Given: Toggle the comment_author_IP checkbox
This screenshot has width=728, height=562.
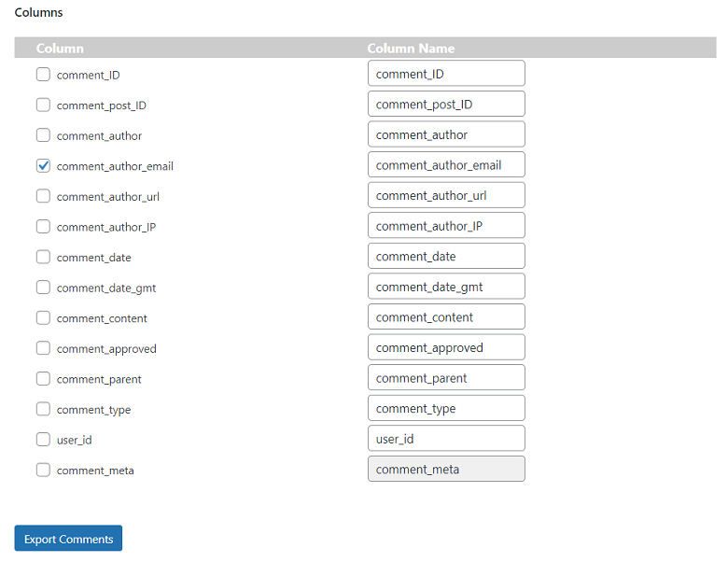Looking at the screenshot, I should (43, 227).
